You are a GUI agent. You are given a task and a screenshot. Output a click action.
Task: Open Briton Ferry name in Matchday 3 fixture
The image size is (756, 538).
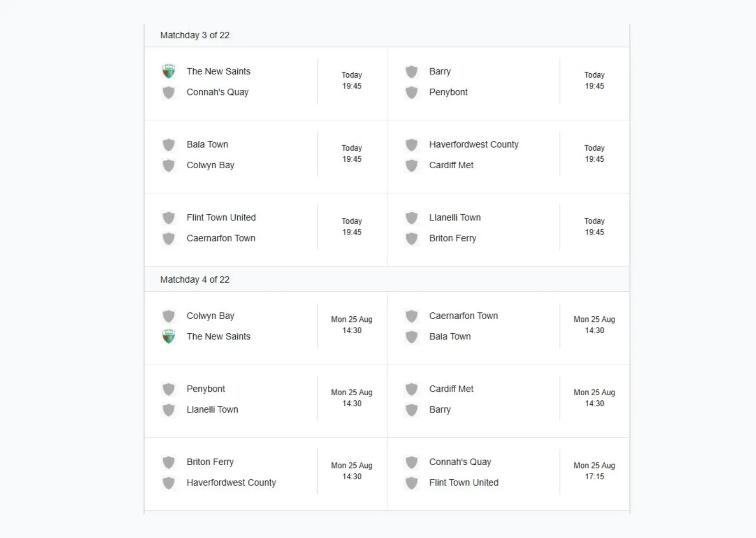[453, 238]
